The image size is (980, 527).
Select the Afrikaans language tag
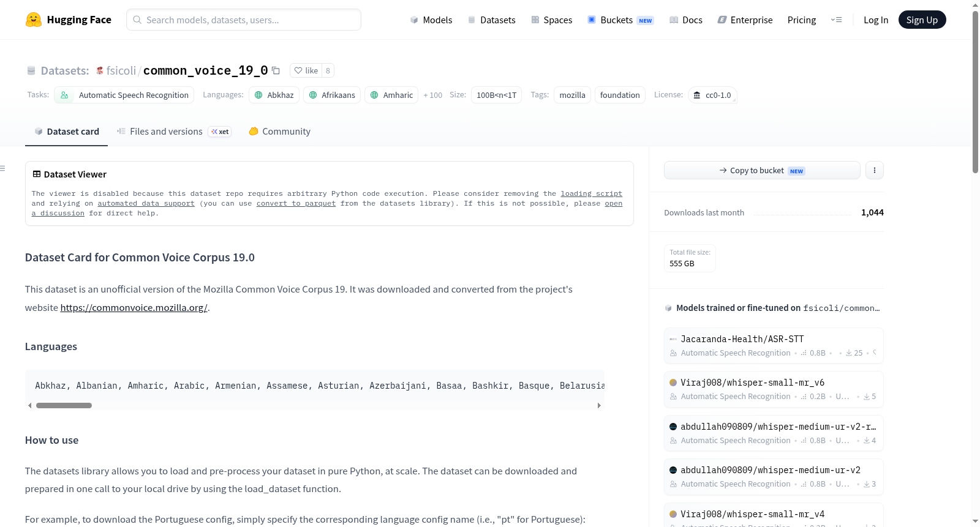click(331, 95)
